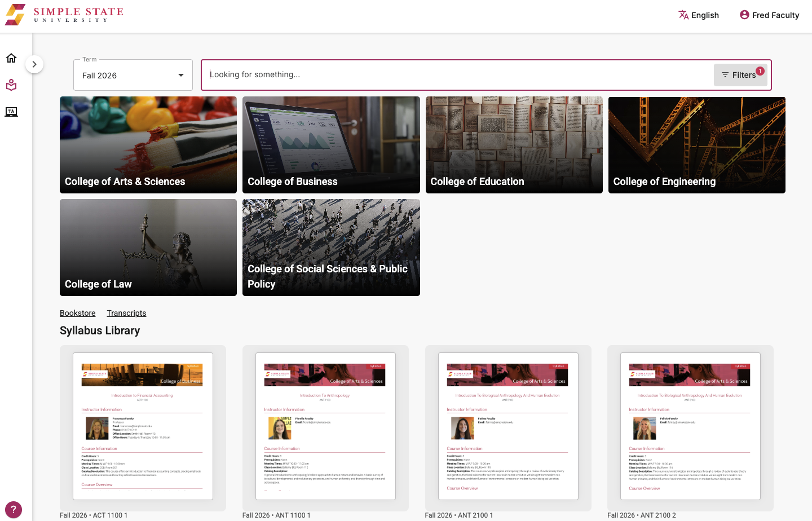Click the Simple State University logo

(x=64, y=15)
